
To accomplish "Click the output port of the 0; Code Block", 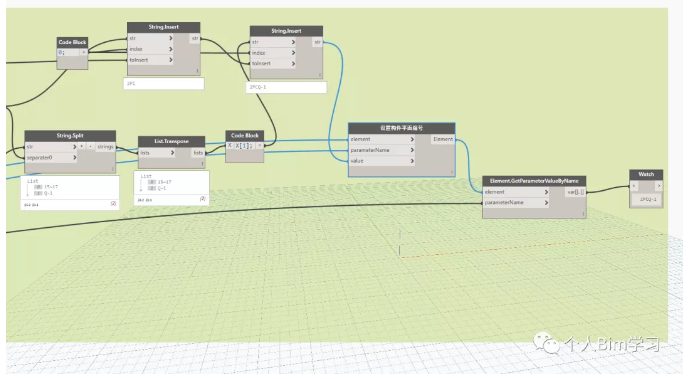I will tap(83, 52).
